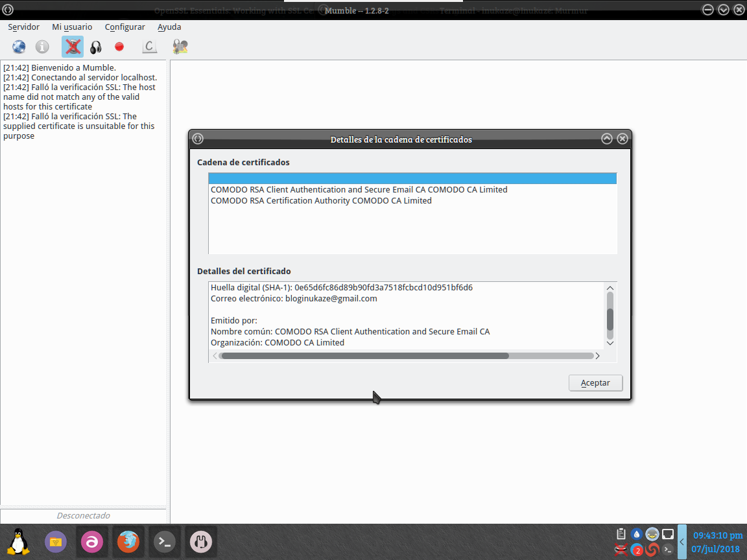The image size is (747, 560).
Task: Open the Mumble main window menu icon
Action: [8, 10]
